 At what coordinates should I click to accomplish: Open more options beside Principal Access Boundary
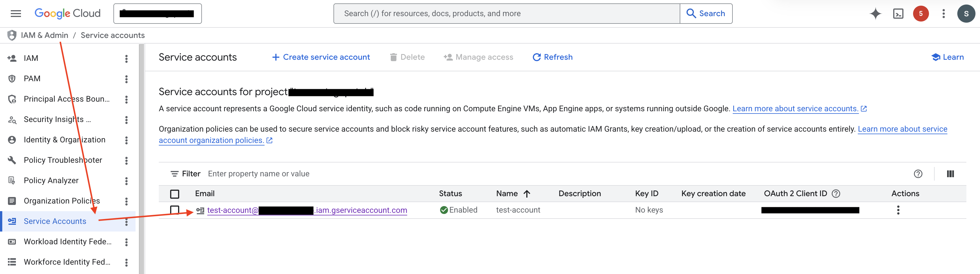pos(126,99)
